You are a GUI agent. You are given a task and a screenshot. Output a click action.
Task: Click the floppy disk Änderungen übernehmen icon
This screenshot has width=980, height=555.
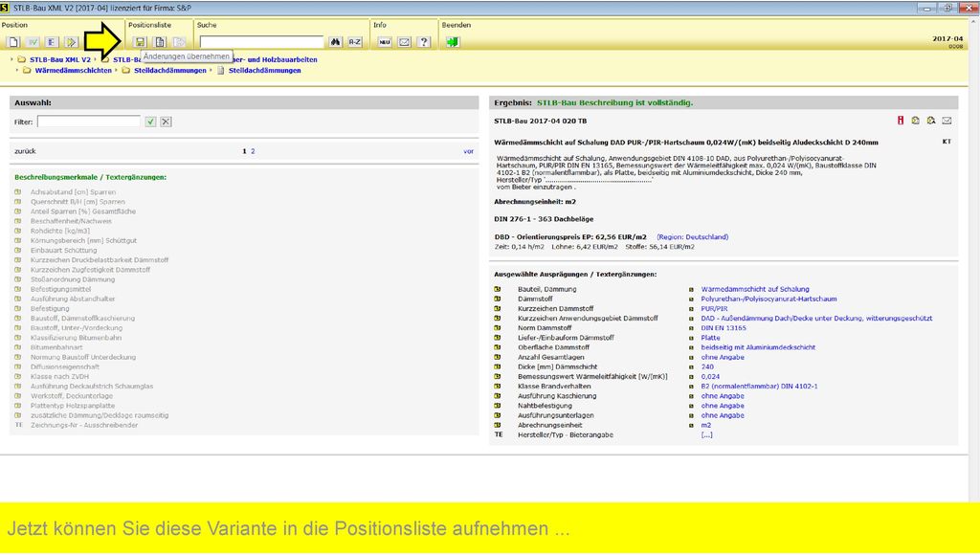[140, 42]
